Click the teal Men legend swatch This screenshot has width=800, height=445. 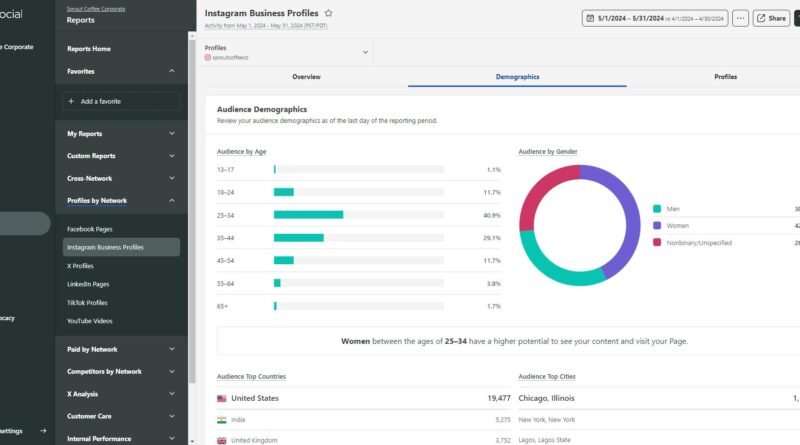coord(657,209)
